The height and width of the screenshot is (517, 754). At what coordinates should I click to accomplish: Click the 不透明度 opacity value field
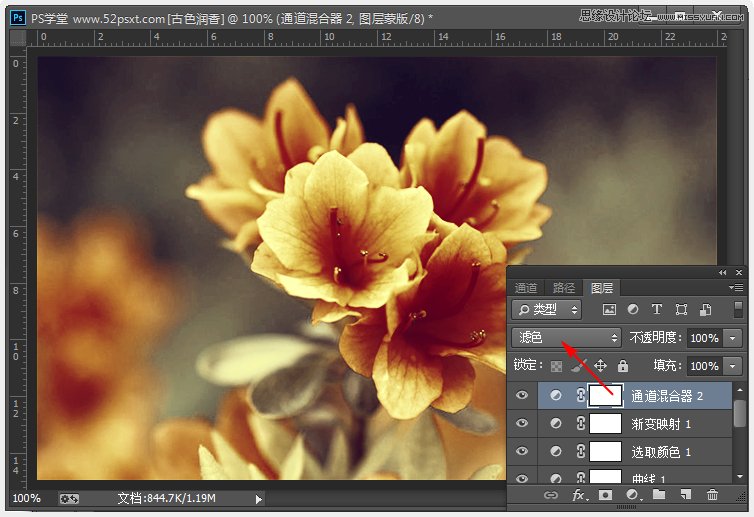coord(705,338)
